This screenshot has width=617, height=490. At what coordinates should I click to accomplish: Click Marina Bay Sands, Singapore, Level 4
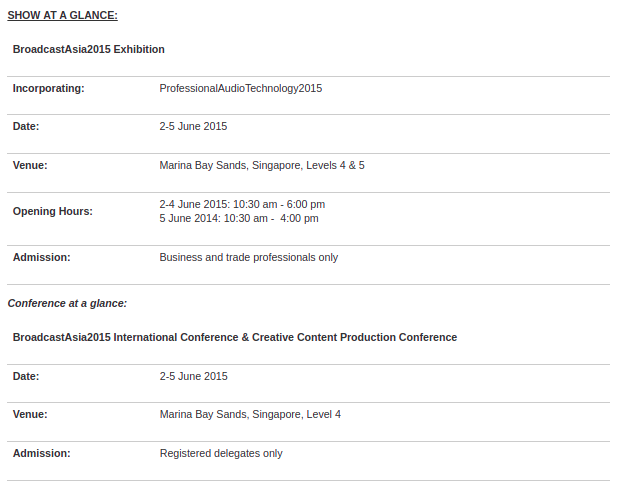click(250, 414)
